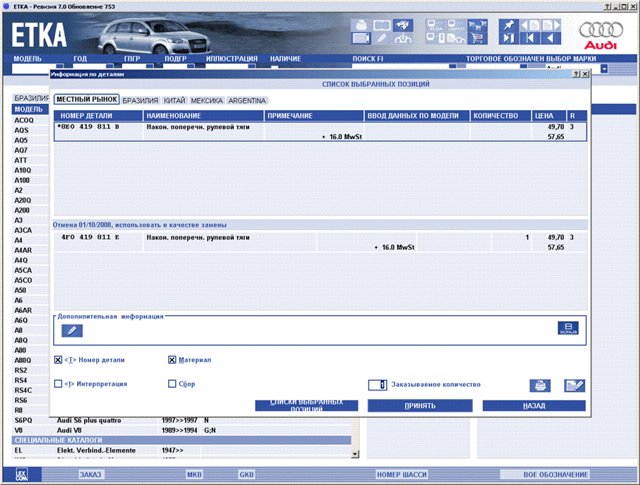
Task: Switch to the МЕКСИКА tab
Action: 207,100
